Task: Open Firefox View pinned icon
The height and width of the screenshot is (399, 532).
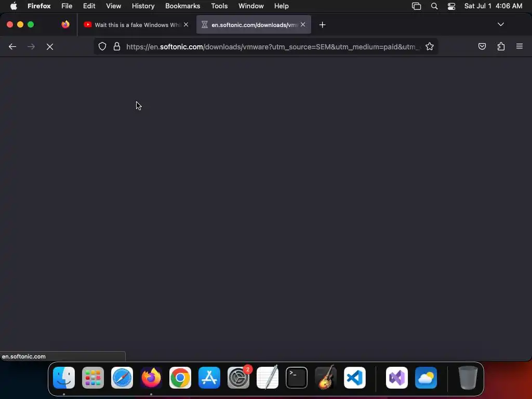Action: (x=65, y=24)
